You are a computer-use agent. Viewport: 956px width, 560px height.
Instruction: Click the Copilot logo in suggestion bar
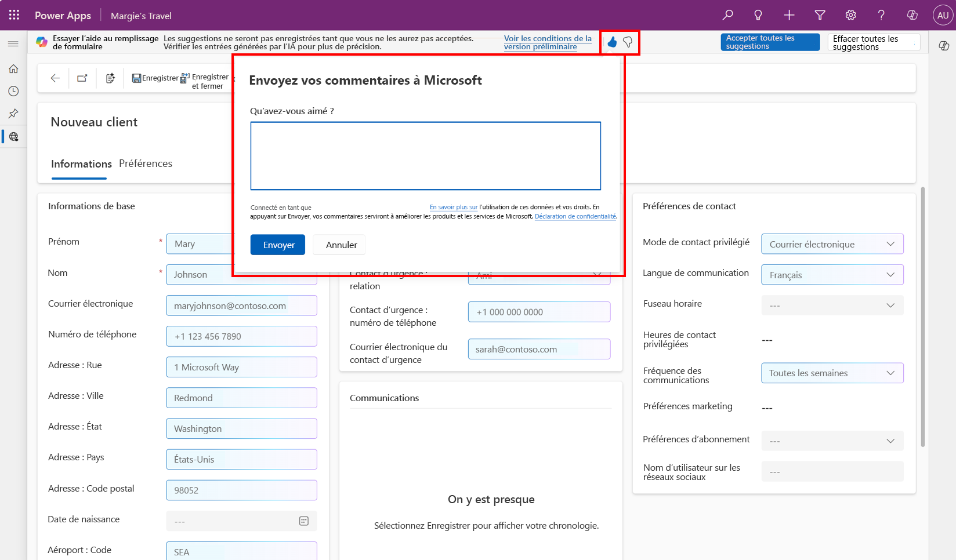tap(41, 42)
